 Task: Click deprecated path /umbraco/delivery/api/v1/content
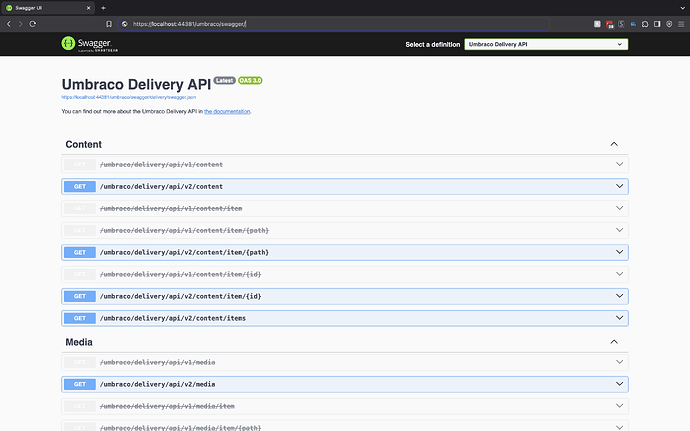[x=161, y=165]
